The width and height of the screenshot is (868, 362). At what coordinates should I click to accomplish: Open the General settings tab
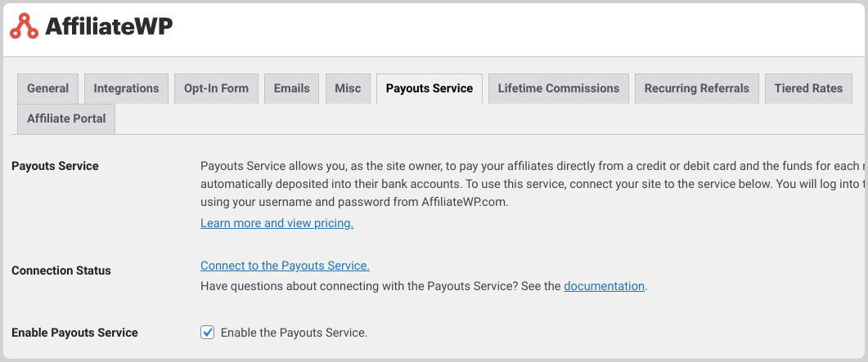click(x=48, y=88)
